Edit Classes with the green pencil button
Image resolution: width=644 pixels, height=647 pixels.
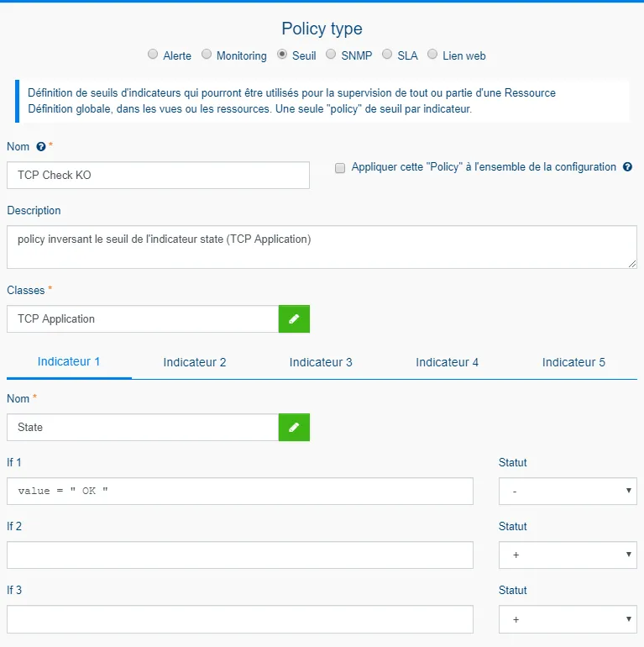click(x=294, y=319)
